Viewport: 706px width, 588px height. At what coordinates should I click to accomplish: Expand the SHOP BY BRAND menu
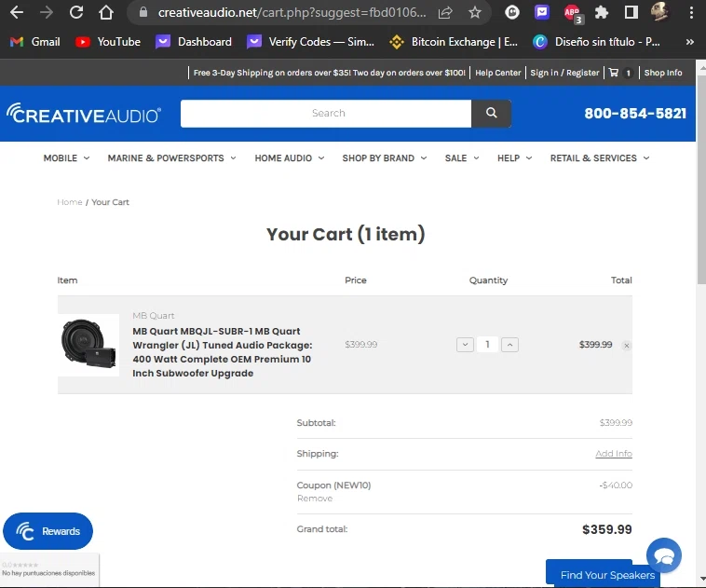pos(384,158)
